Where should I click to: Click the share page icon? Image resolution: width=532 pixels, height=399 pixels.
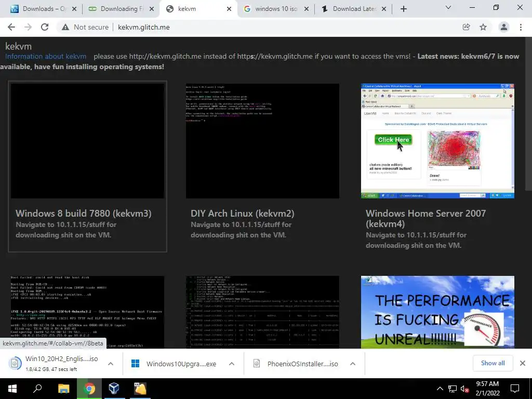coord(466,27)
